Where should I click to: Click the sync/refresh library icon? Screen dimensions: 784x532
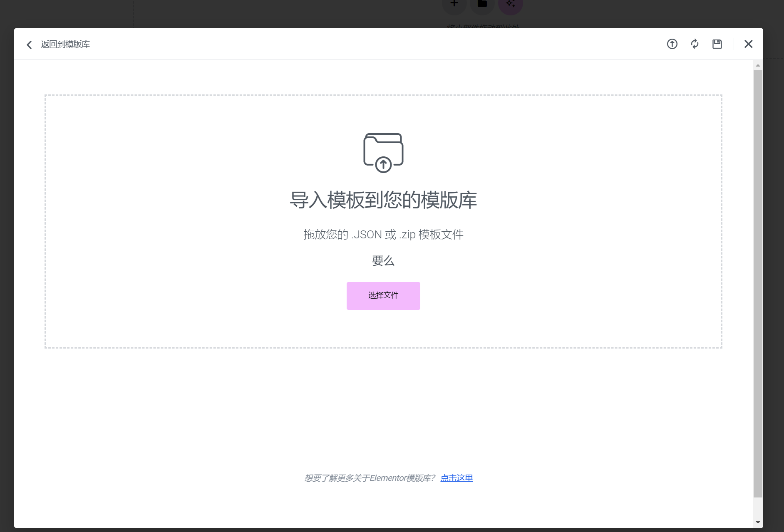pyautogui.click(x=695, y=44)
